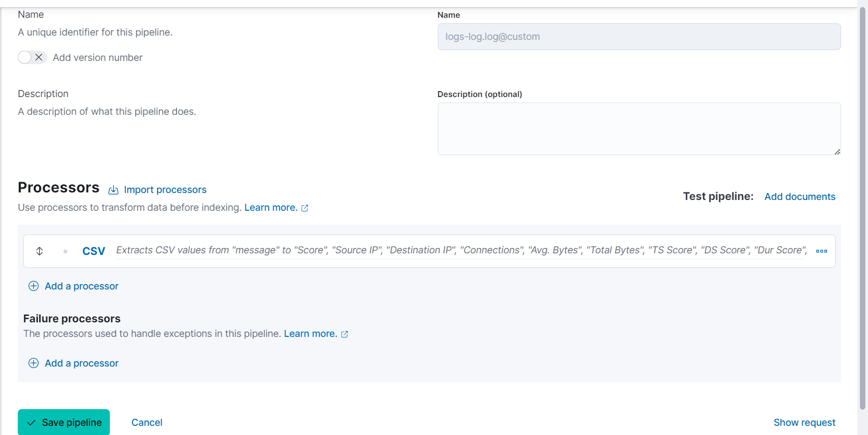Click external link icon after Processors Learn more
Image resolution: width=868 pixels, height=435 pixels.
click(305, 208)
